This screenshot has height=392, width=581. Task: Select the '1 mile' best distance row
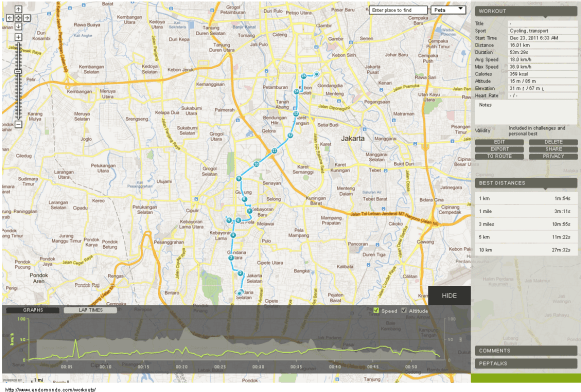(x=526, y=211)
